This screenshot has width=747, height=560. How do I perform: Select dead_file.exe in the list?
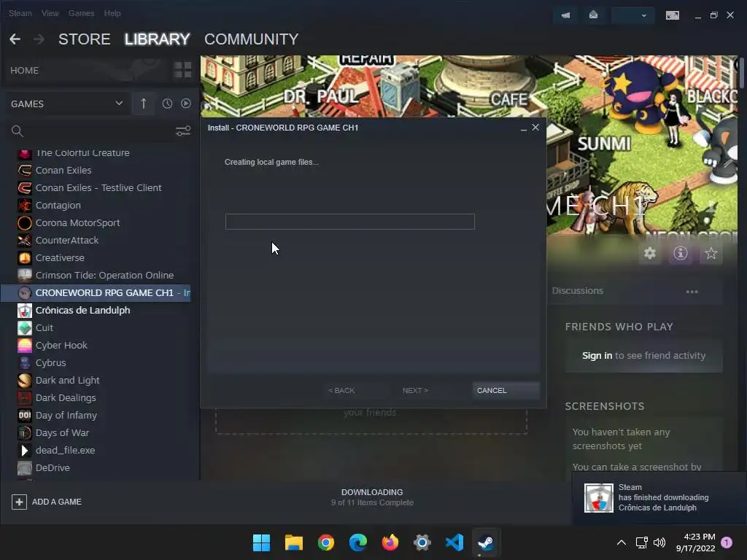click(x=65, y=451)
